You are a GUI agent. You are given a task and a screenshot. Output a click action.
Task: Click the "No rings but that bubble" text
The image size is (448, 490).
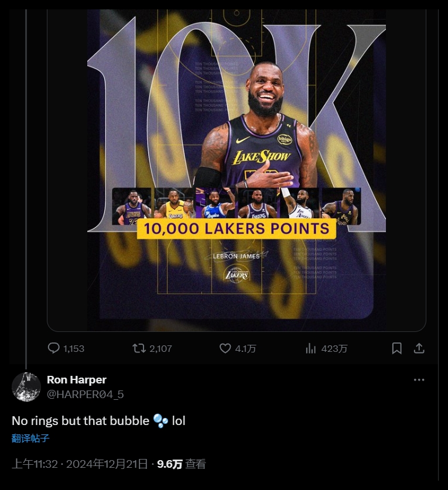point(80,420)
